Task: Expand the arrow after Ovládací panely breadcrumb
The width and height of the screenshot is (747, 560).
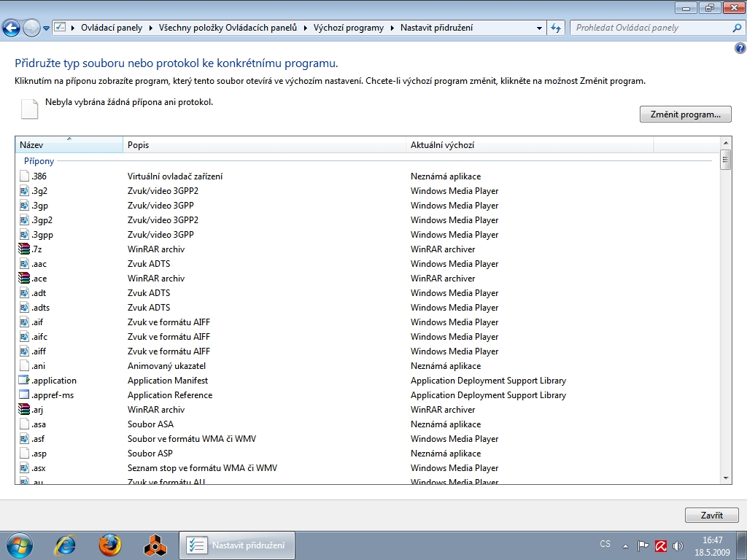Action: 150,28
